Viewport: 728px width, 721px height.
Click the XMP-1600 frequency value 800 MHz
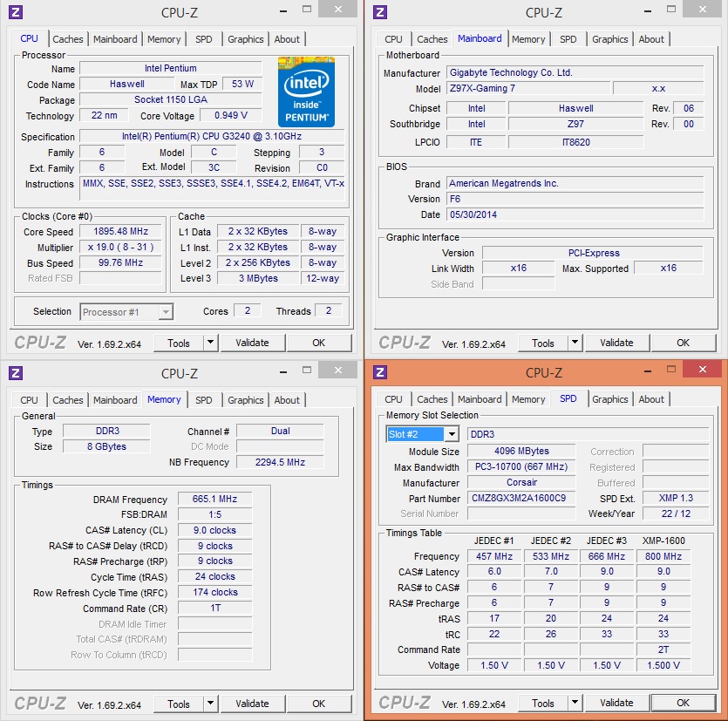(663, 556)
